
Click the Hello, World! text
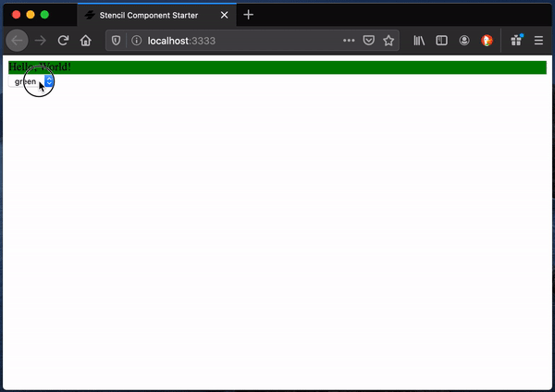click(x=40, y=67)
